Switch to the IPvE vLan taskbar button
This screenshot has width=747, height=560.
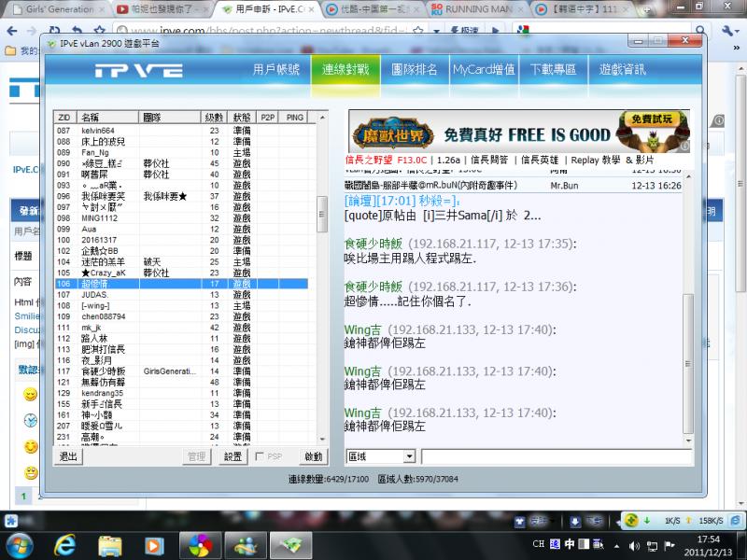coord(290,546)
